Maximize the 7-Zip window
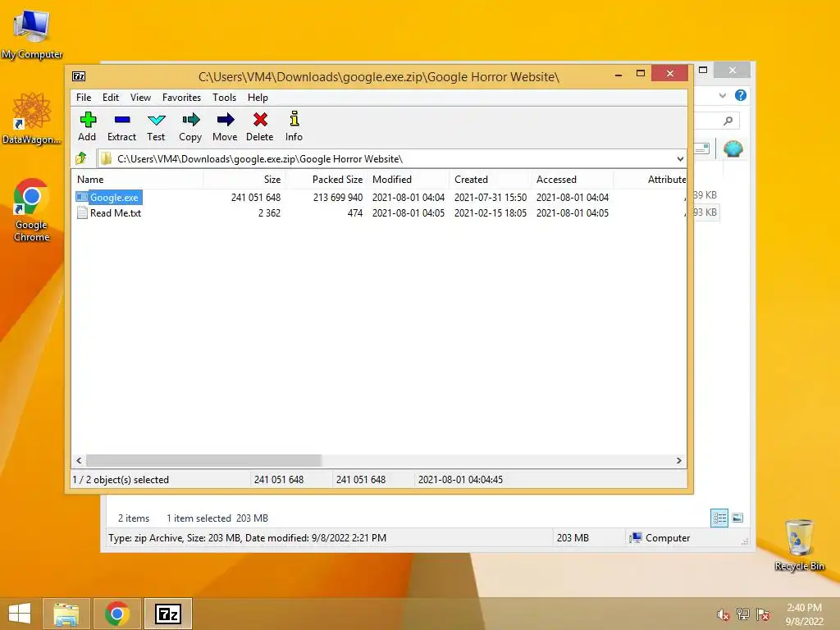The height and width of the screenshot is (630, 840). point(640,73)
